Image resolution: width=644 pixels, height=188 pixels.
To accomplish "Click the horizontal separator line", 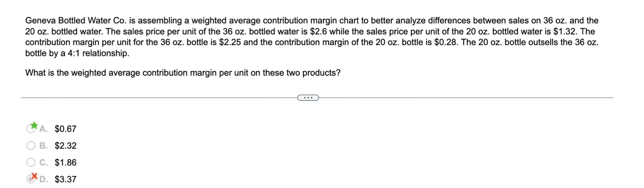I will point(155,97).
